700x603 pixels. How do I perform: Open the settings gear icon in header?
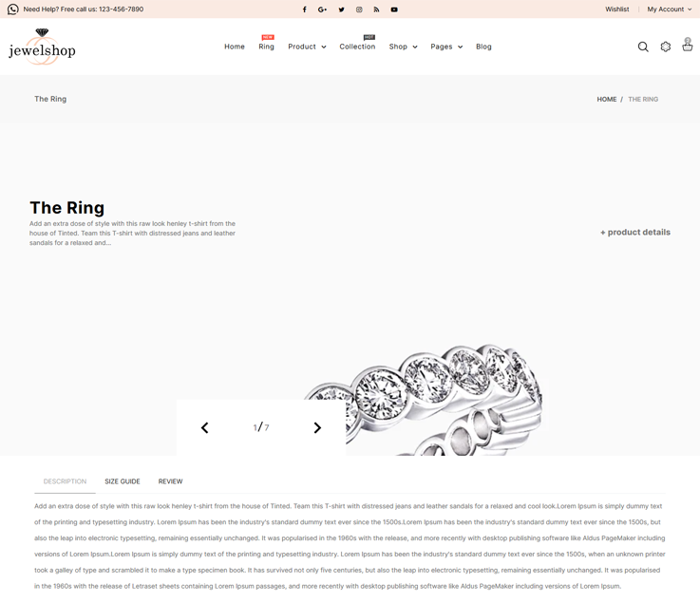666,47
